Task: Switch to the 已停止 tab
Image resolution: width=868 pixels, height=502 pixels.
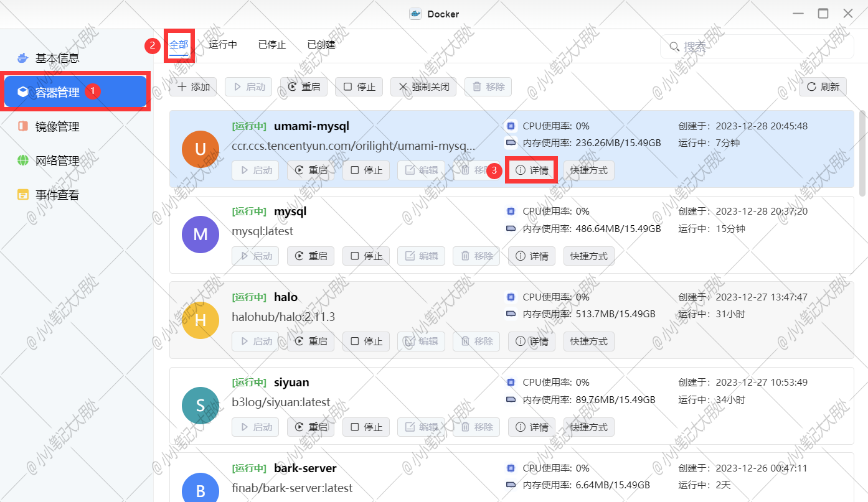Action: [272, 45]
